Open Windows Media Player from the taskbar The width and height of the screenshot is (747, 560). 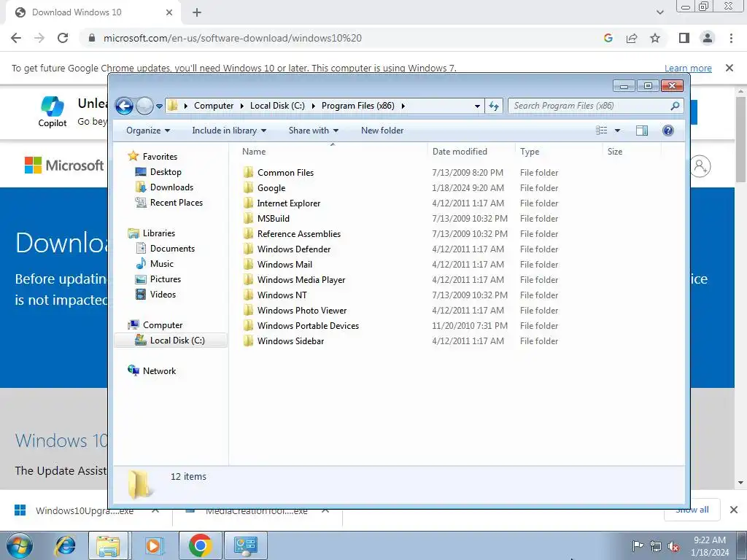153,545
